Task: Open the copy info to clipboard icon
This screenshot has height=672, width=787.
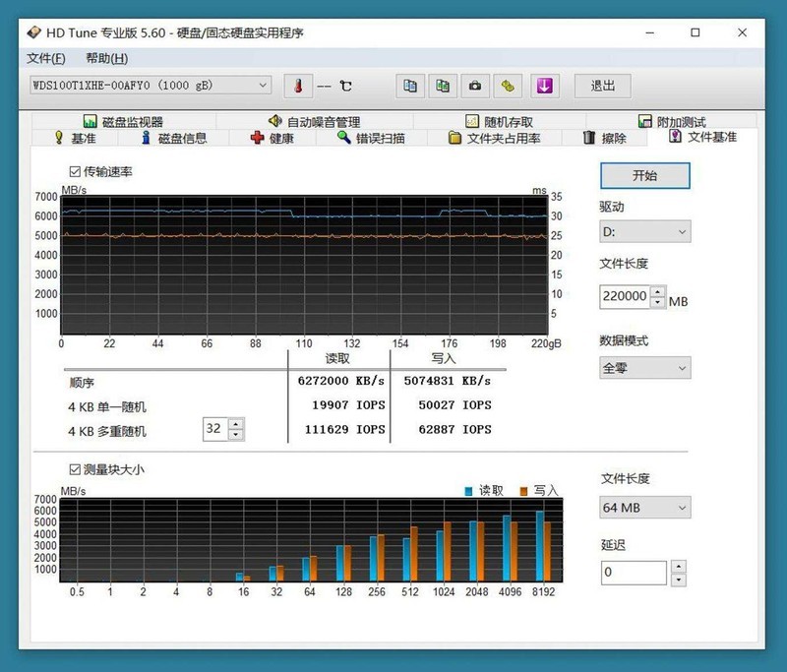Action: click(410, 86)
